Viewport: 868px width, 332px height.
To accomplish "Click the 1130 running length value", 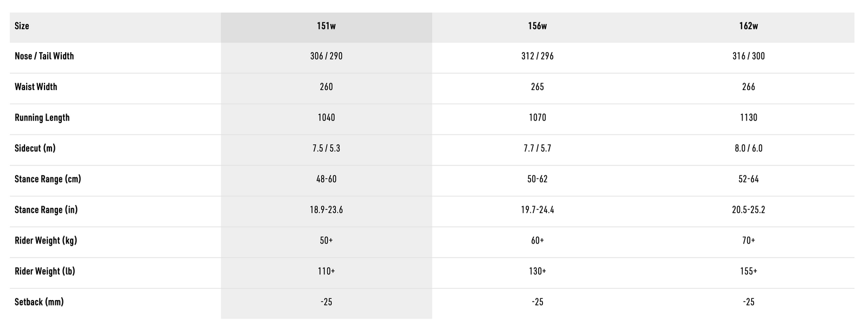I will (x=748, y=118).
